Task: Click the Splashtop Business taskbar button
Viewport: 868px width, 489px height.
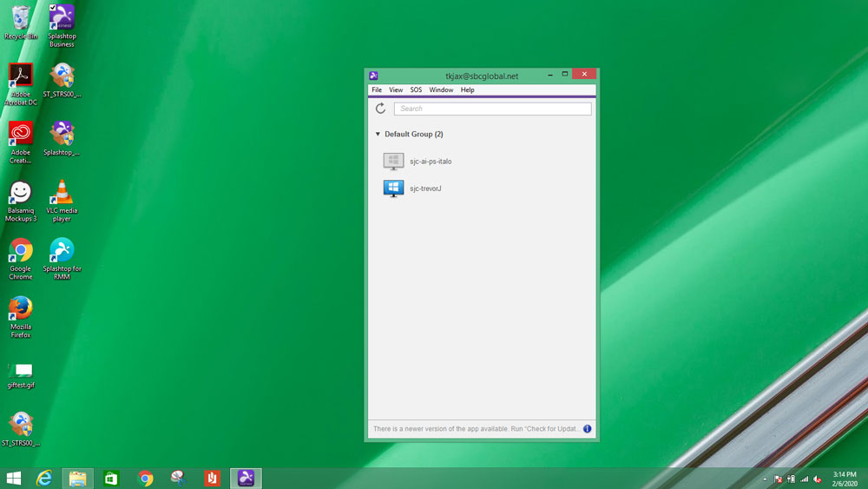Action: click(x=246, y=478)
